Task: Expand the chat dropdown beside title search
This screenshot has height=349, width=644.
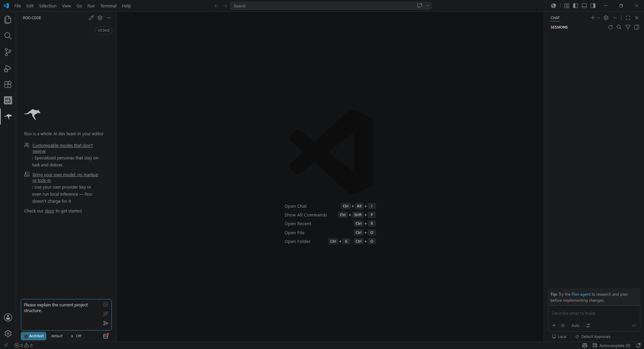Action: click(428, 6)
